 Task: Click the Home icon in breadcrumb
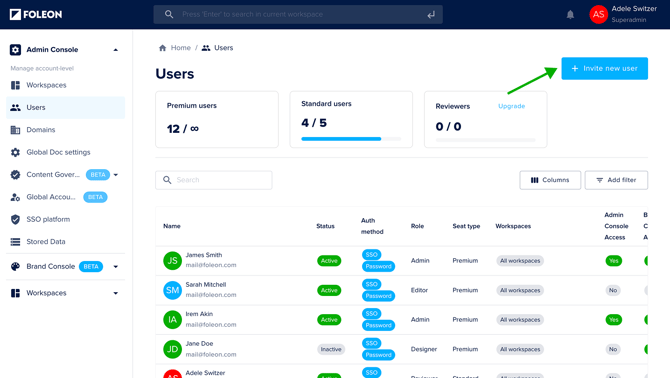[x=162, y=48]
